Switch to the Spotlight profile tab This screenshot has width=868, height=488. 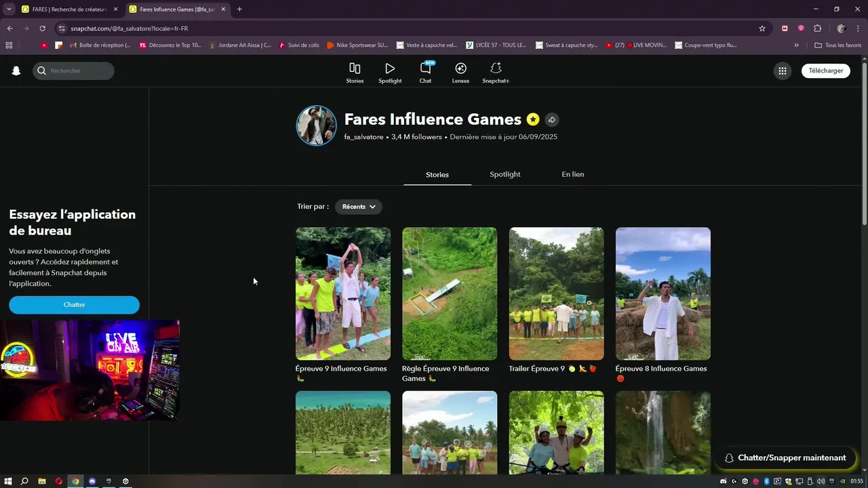505,174
